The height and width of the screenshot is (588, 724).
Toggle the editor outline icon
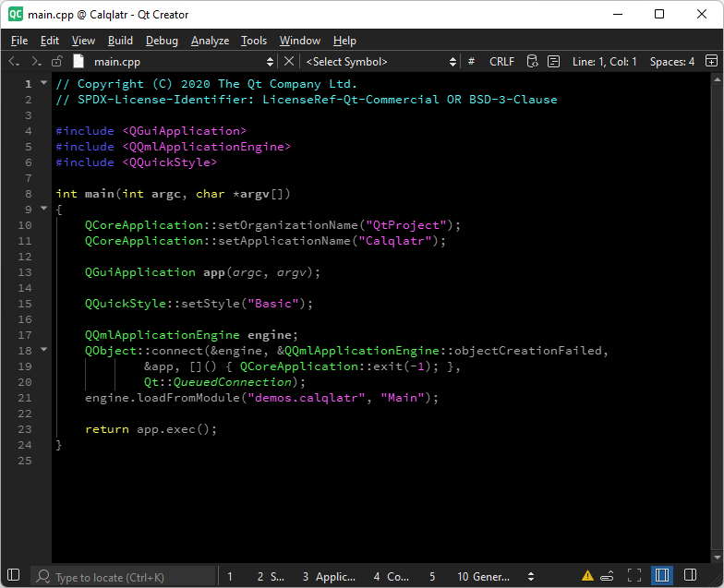553,61
